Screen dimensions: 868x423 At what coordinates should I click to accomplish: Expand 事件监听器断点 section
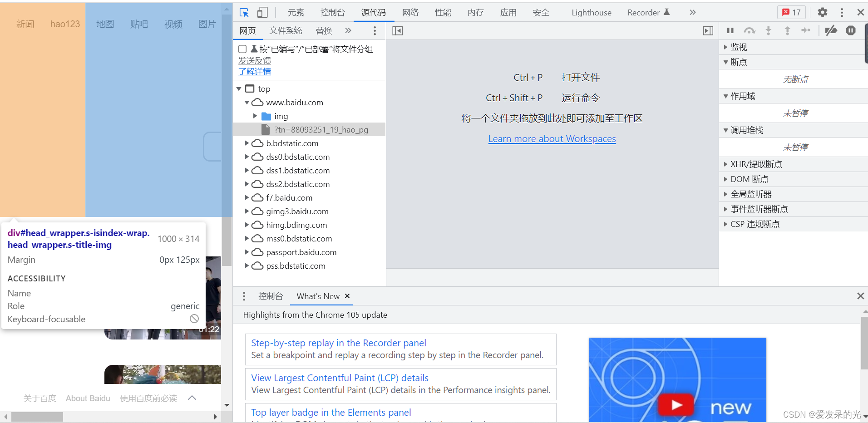pyautogui.click(x=793, y=209)
